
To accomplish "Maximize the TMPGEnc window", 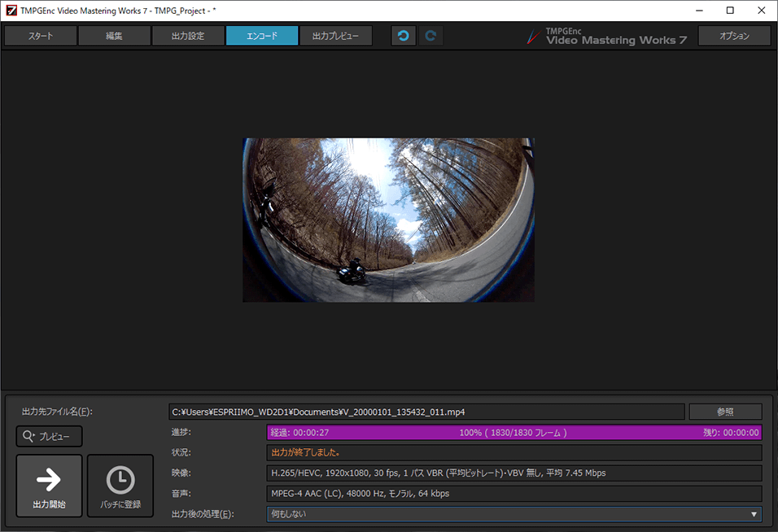I will tap(730, 11).
